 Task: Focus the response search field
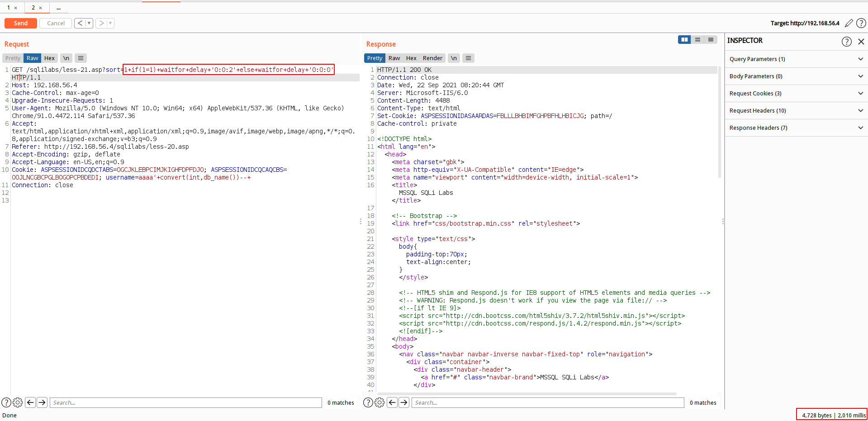click(x=548, y=402)
